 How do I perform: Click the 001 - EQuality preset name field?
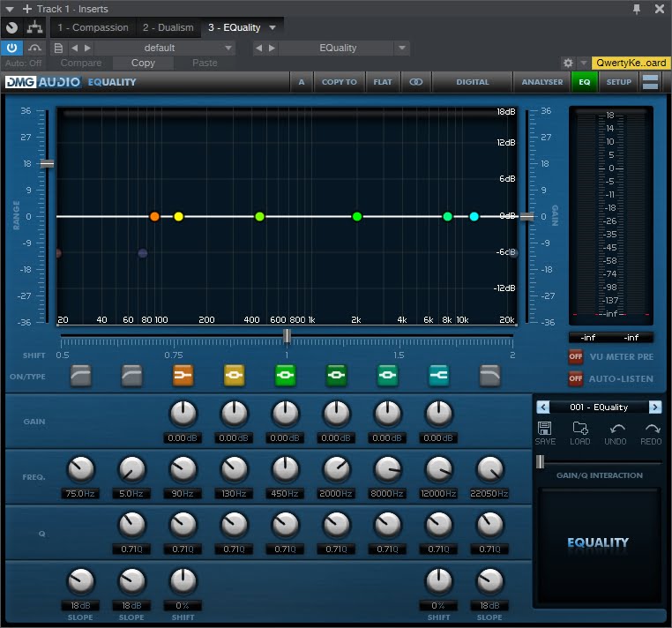(x=599, y=407)
